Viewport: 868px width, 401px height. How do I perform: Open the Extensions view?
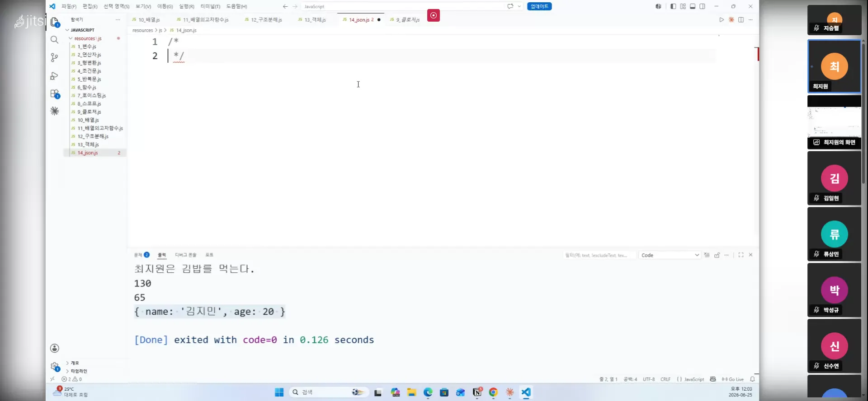55,94
